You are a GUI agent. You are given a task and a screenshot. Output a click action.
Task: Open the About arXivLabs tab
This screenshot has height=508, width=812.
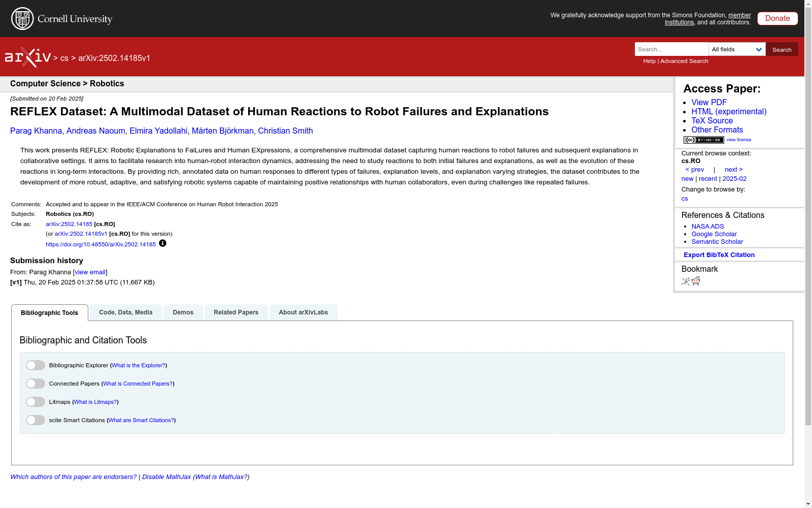pyautogui.click(x=303, y=312)
